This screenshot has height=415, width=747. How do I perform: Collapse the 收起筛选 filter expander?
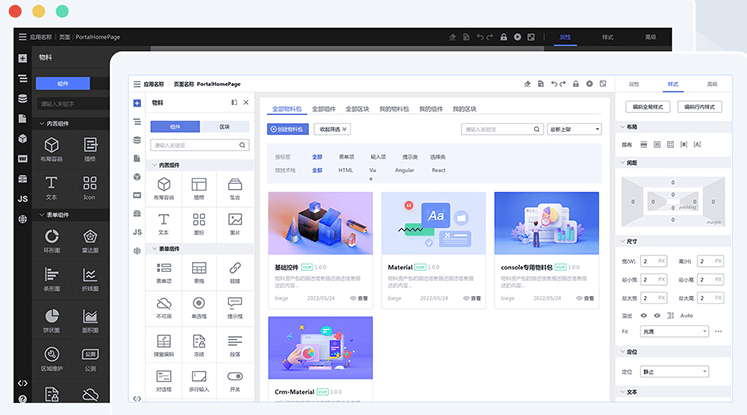coord(332,129)
